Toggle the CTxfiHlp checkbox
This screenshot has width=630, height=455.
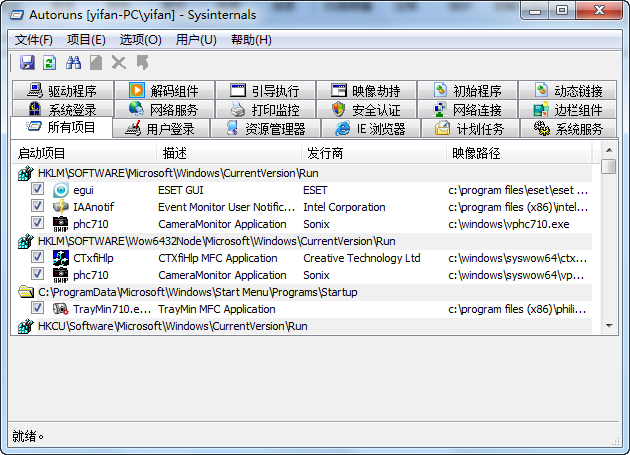click(37, 257)
